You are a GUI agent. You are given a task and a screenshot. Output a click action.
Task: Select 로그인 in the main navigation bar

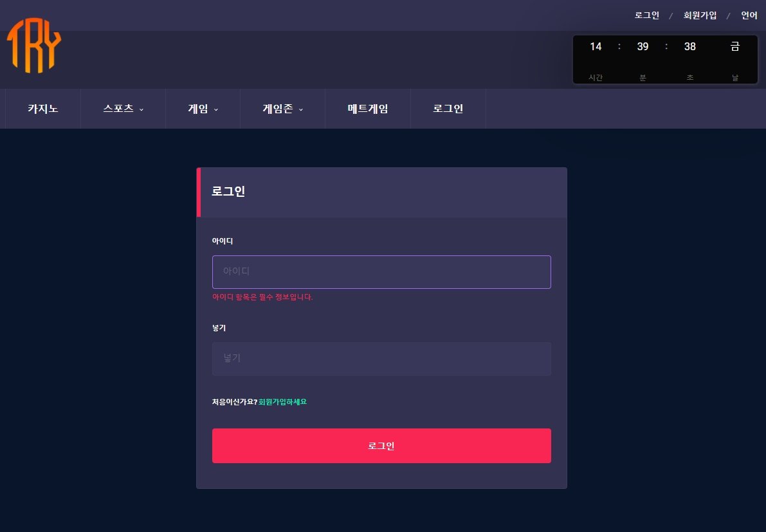(x=448, y=109)
